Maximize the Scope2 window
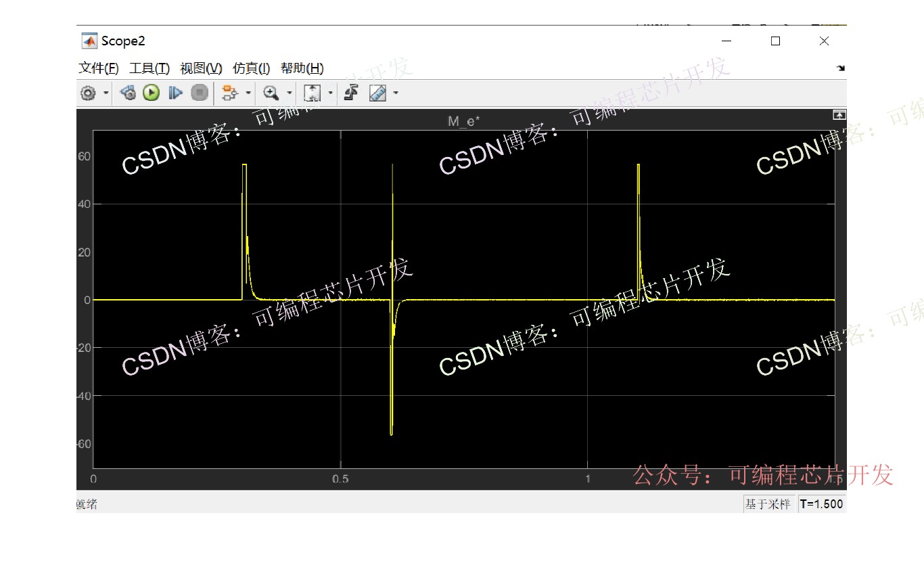 pyautogui.click(x=775, y=41)
